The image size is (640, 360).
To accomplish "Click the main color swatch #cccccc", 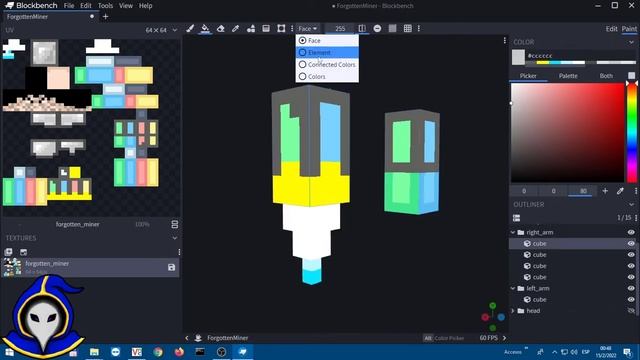I will point(518,57).
